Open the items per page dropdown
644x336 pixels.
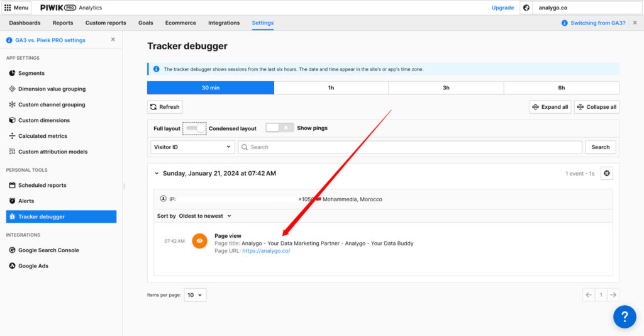[x=195, y=294]
